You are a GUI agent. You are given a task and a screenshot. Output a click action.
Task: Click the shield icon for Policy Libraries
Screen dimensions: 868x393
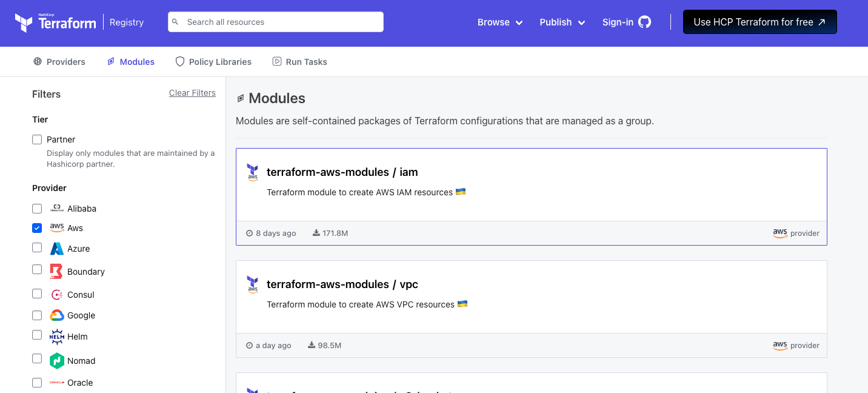click(179, 61)
